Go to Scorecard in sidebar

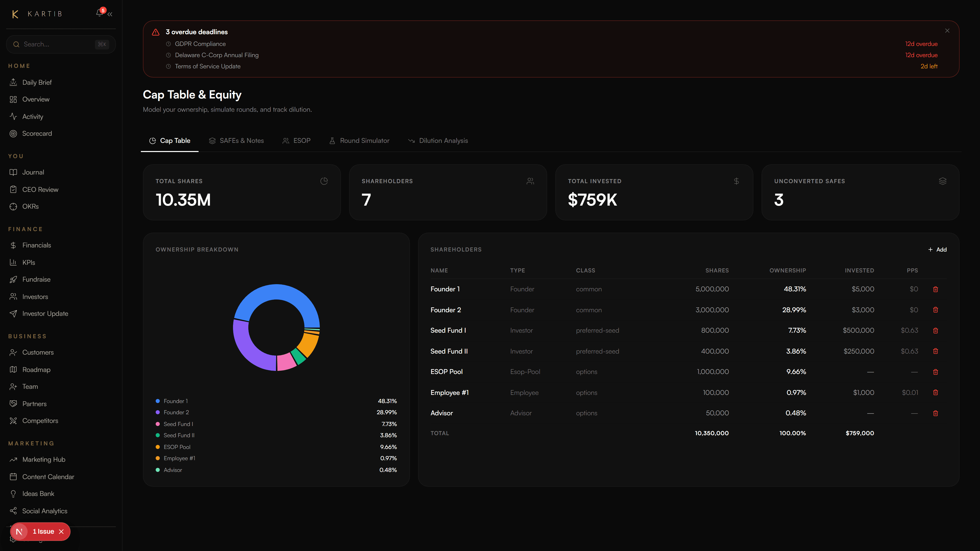click(37, 133)
